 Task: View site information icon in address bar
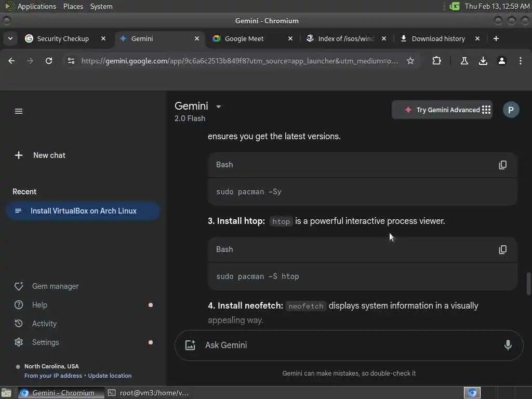[x=71, y=61]
